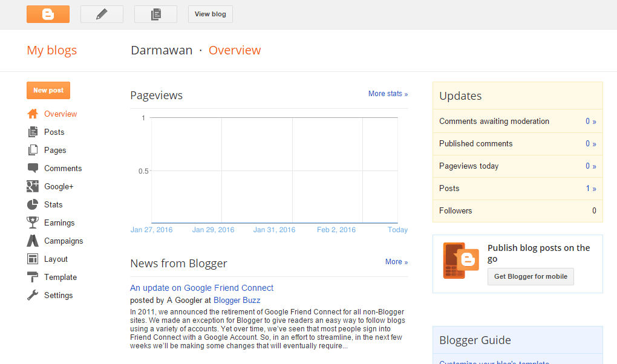The width and height of the screenshot is (617, 364).
Task: Open Pageviews today count link
Action: tap(591, 166)
